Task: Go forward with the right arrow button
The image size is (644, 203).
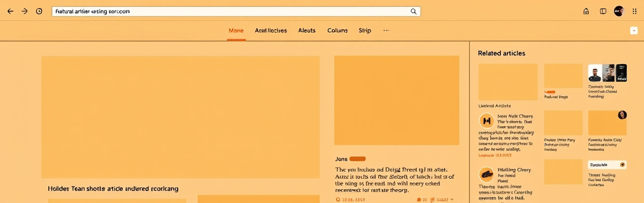Action: pos(24,11)
